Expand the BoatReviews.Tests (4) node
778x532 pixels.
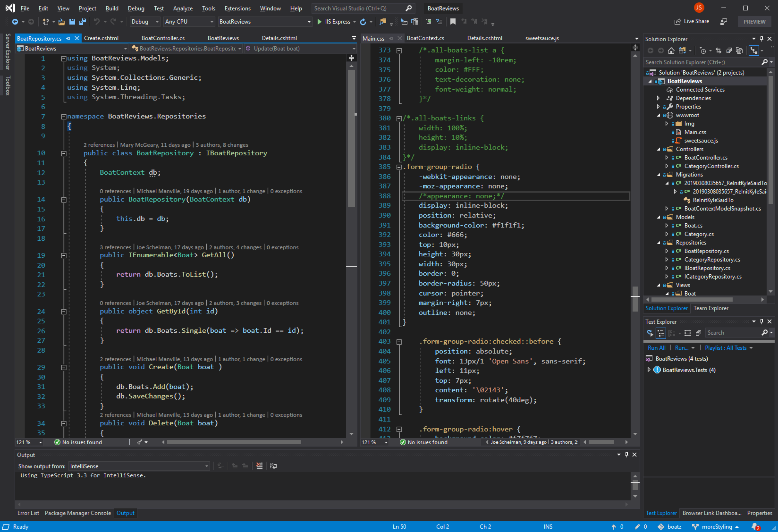pos(649,370)
